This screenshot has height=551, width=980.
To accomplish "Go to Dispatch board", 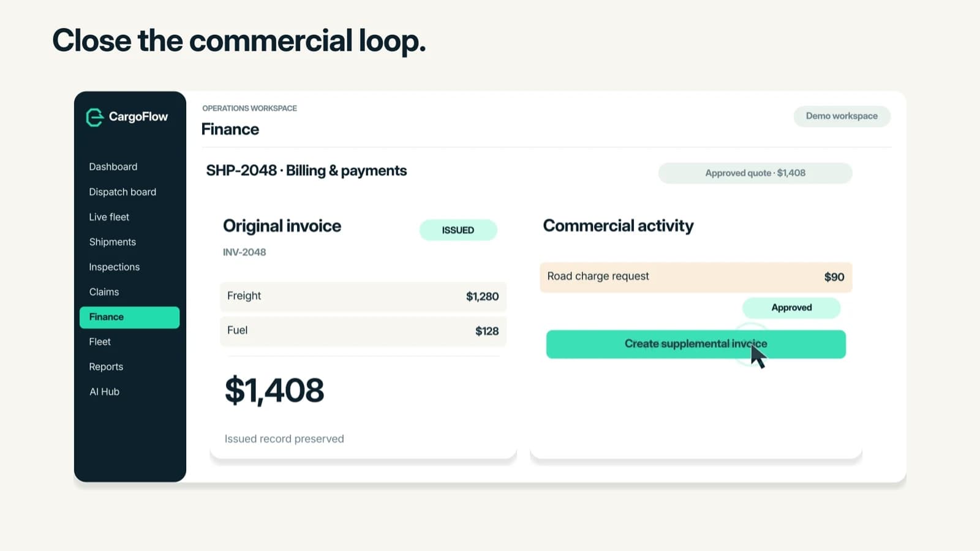I will click(x=123, y=192).
